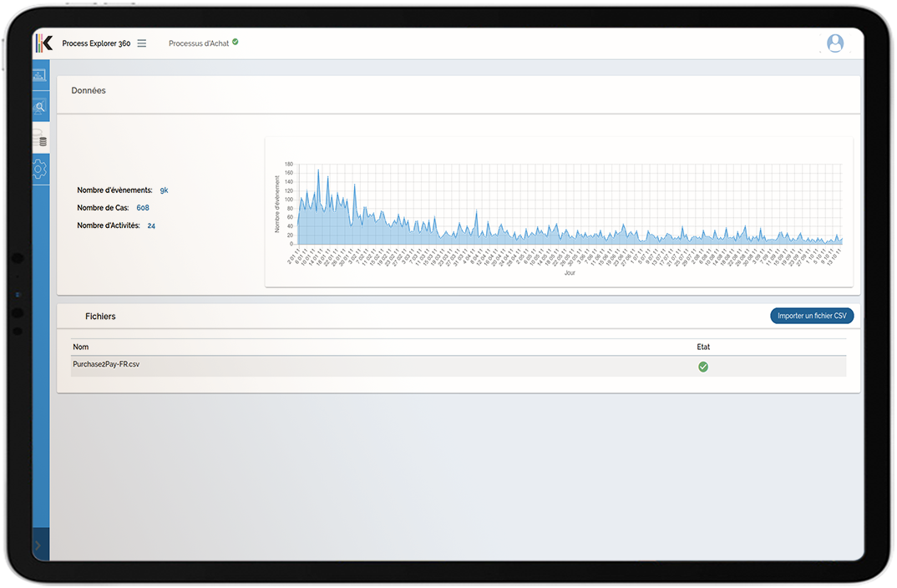Viewport: 897px width, 588px height.
Task: Click the 9k events count value
Action: click(x=164, y=190)
